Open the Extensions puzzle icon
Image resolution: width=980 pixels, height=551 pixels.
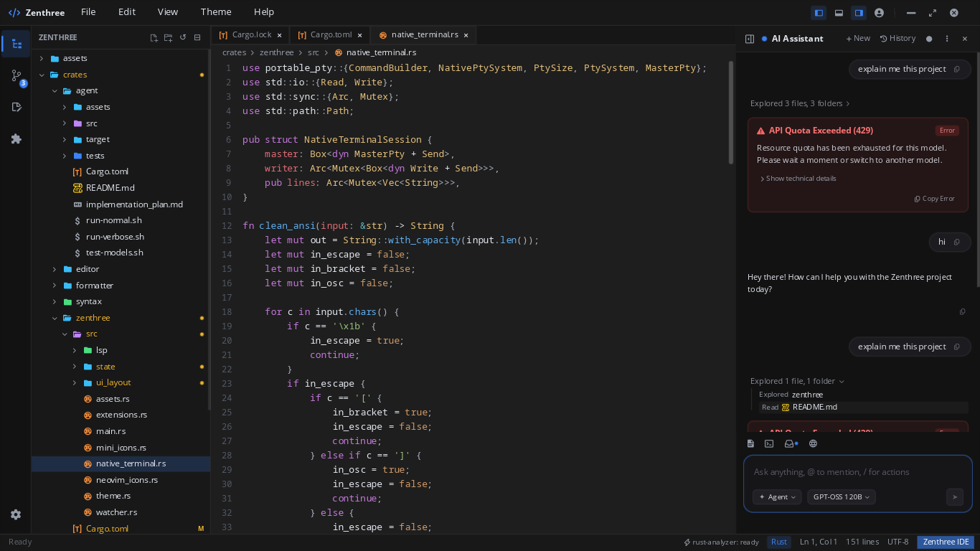pos(16,138)
